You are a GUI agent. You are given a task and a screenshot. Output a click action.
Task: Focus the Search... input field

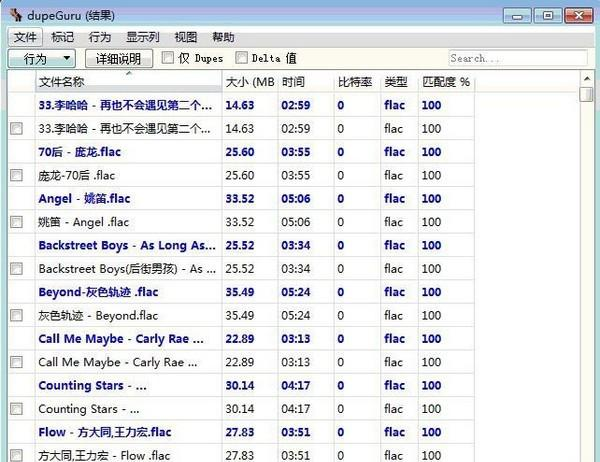pos(515,58)
